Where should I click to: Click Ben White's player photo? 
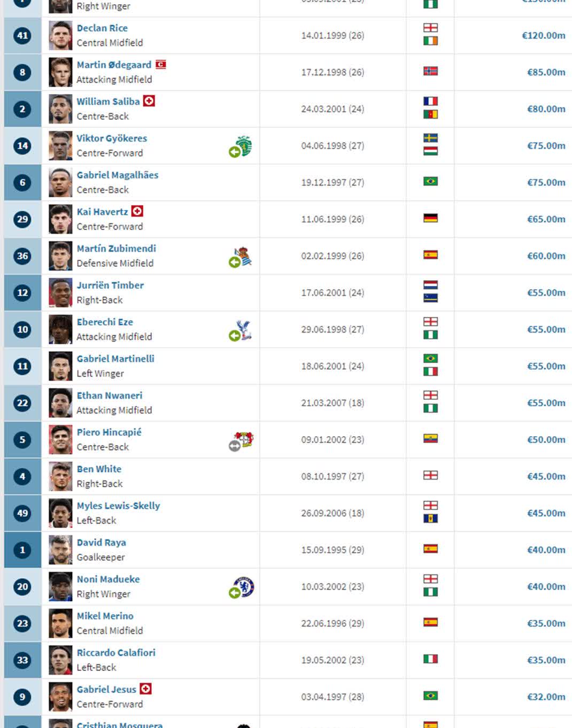60,476
